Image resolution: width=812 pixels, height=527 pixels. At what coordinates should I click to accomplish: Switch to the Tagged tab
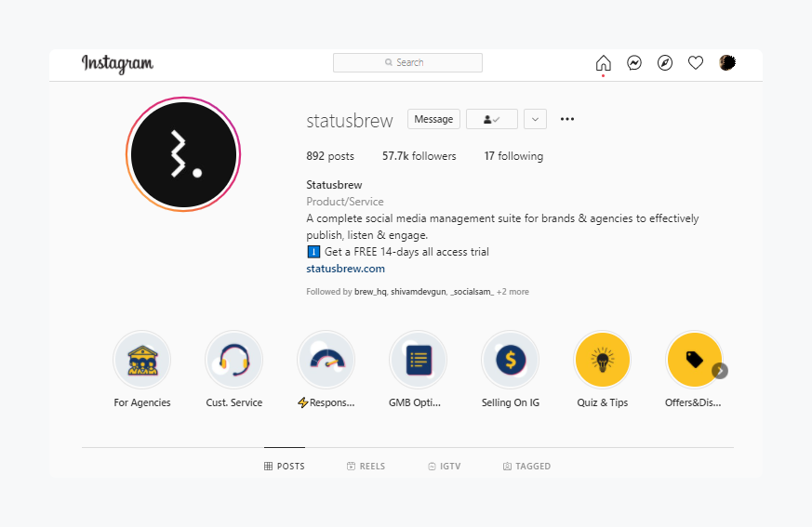click(526, 467)
